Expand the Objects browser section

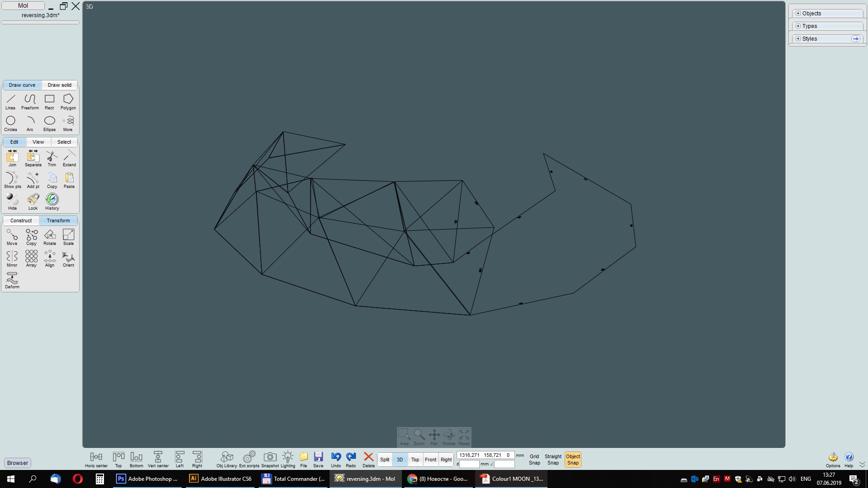[x=798, y=14]
